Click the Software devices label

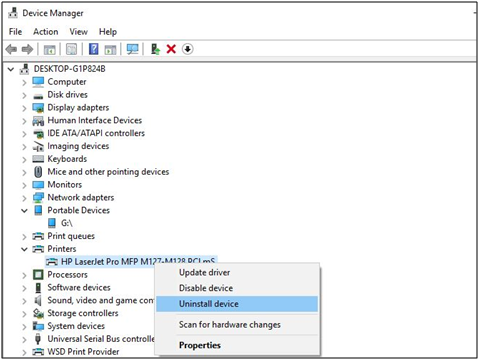[79, 287]
